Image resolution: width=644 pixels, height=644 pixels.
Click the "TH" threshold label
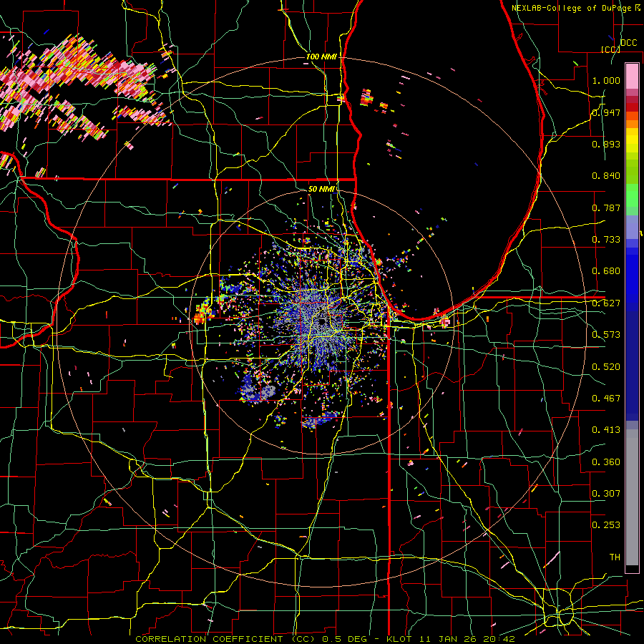tap(615, 557)
